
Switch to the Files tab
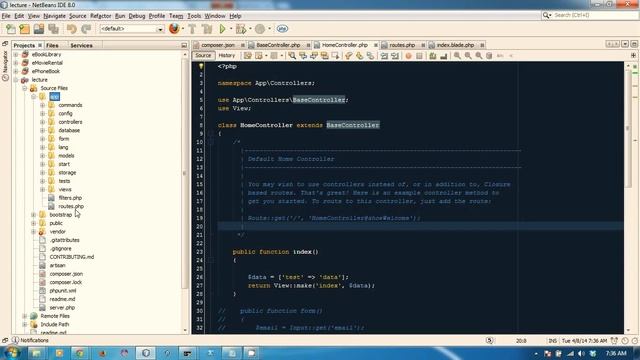coord(52,45)
